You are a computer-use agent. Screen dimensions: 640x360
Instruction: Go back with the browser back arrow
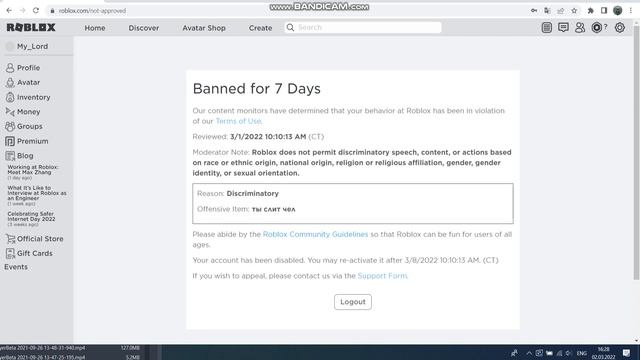click(x=9, y=11)
